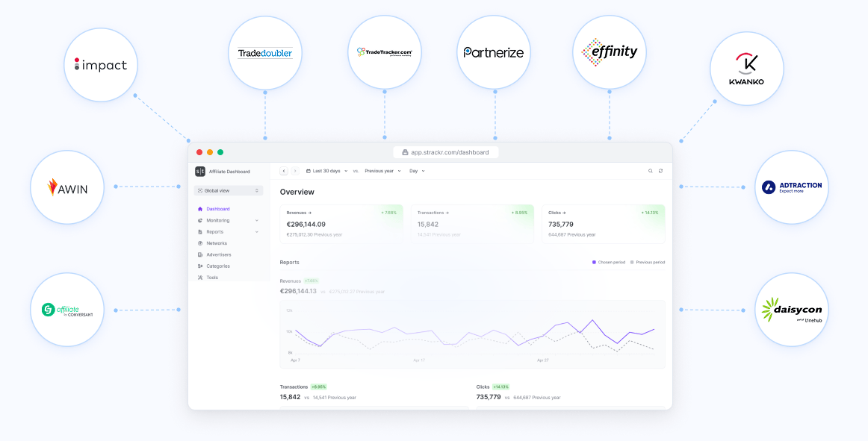Toggle the Chosen period legend item
Screen dimensions: 868x441
click(x=609, y=262)
